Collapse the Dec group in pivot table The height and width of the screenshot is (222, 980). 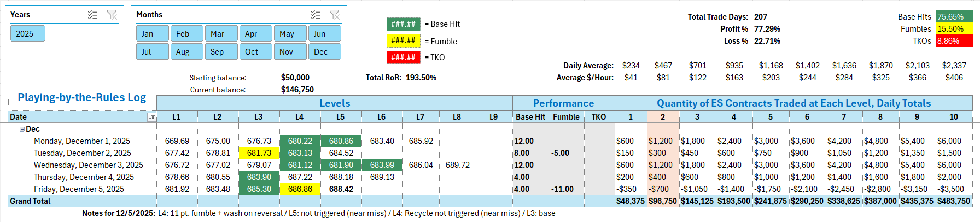tap(22, 130)
